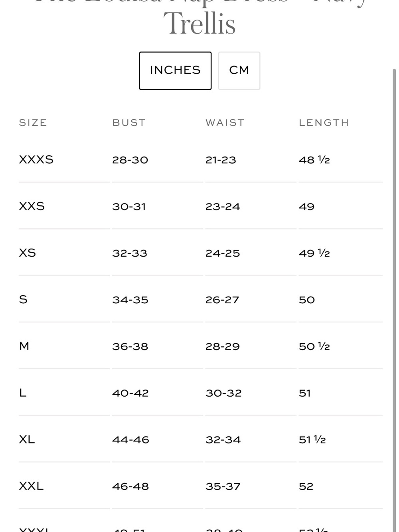
Task: Select the XXS size row label
Action: [32, 206]
